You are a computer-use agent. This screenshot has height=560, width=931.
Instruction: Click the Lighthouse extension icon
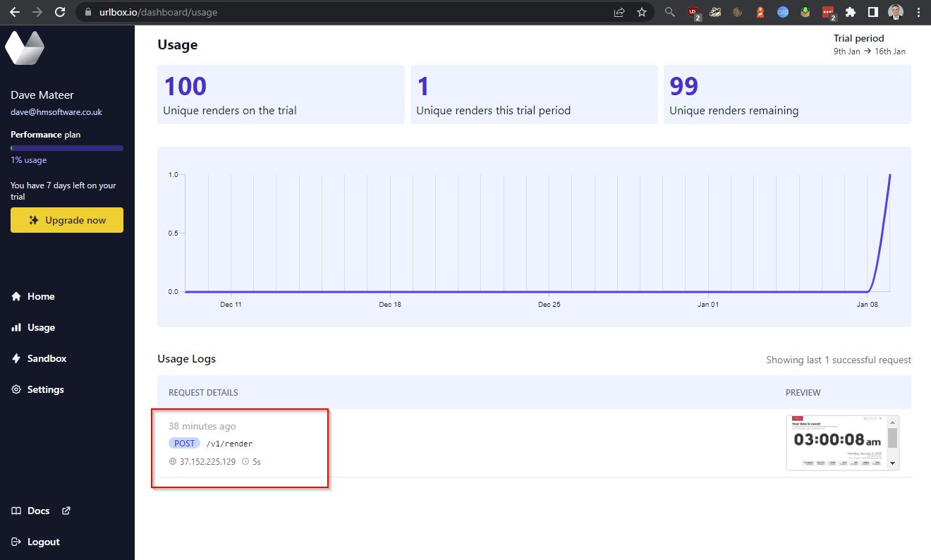click(760, 12)
